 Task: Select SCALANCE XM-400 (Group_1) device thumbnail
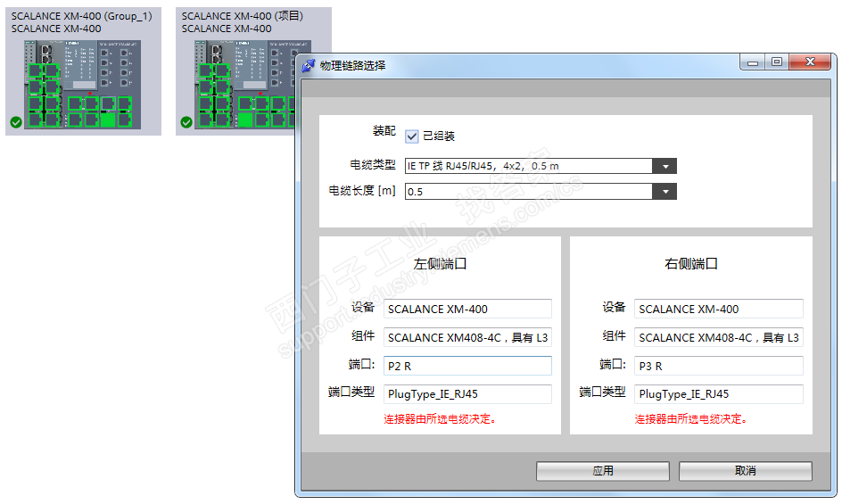point(83,71)
